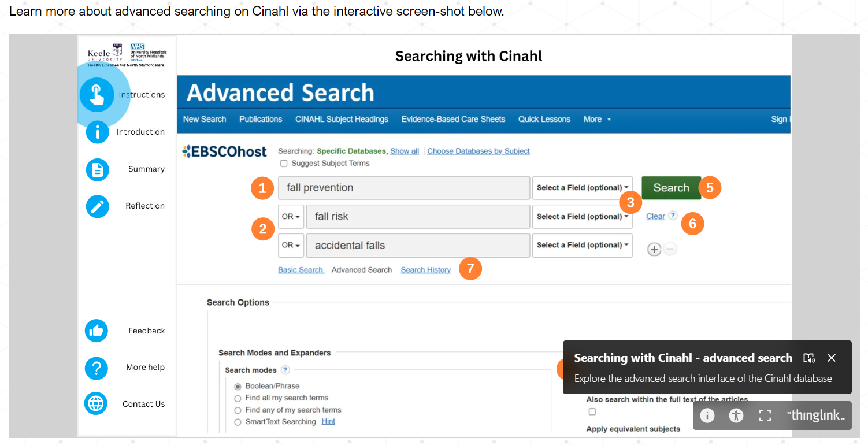The width and height of the screenshot is (868, 445).
Task: Click the Advanced Search text below fields
Action: (362, 270)
